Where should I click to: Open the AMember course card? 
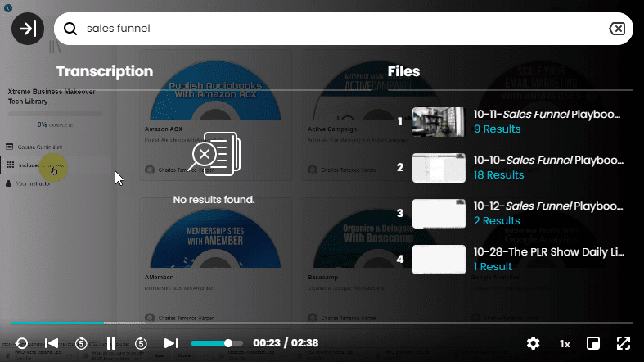tap(215, 263)
